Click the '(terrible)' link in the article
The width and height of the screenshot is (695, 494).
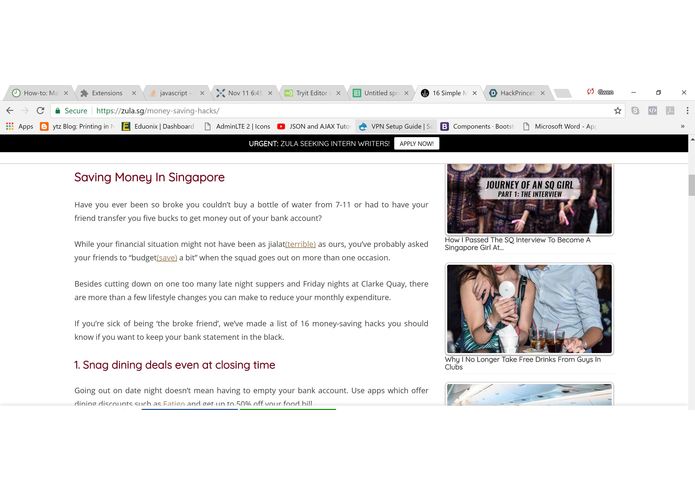click(301, 244)
